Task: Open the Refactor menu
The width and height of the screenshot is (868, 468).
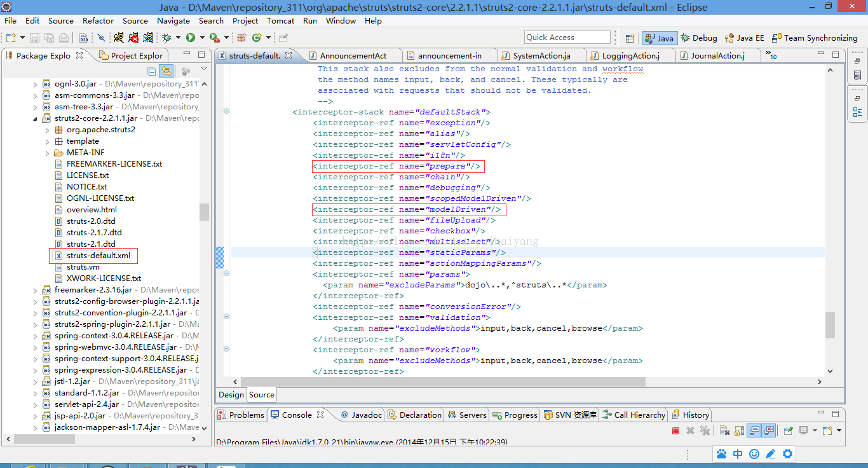Action: 98,20
